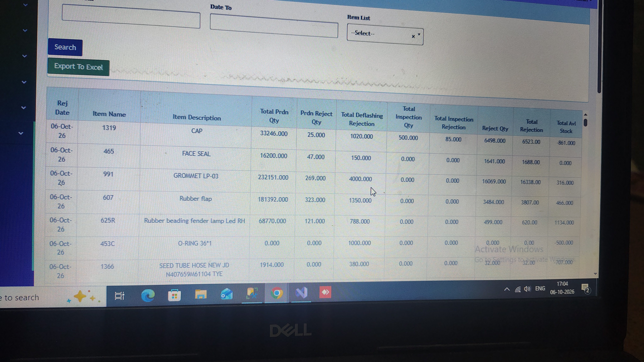This screenshot has height=362, width=644.
Task: Clear the Item List selection with the x
Action: (x=413, y=36)
